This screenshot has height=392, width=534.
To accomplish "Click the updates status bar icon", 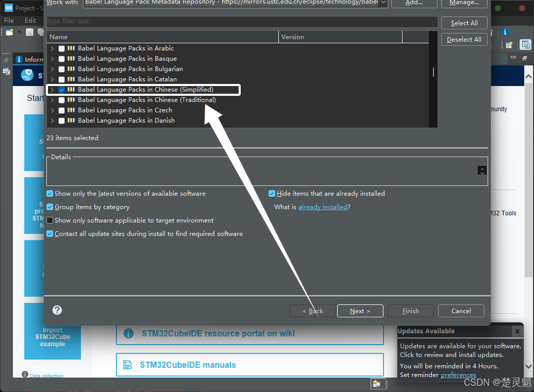I will [x=376, y=384].
